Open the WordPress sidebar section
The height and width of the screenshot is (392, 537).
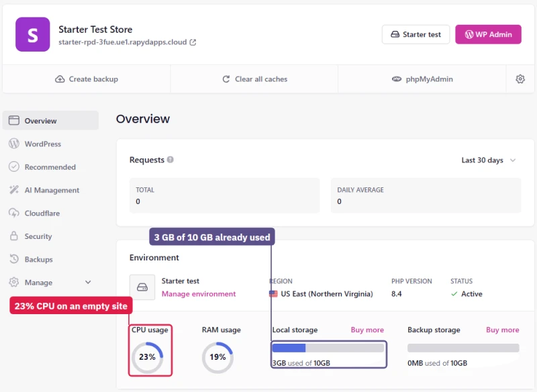tap(51, 144)
